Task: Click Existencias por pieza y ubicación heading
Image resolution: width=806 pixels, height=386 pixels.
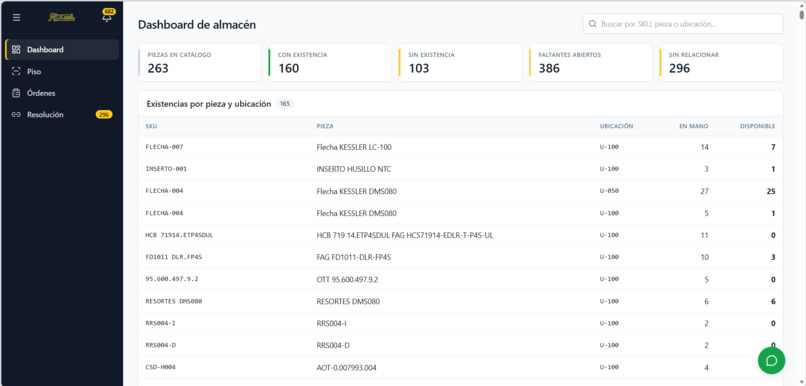Action: [x=209, y=104]
